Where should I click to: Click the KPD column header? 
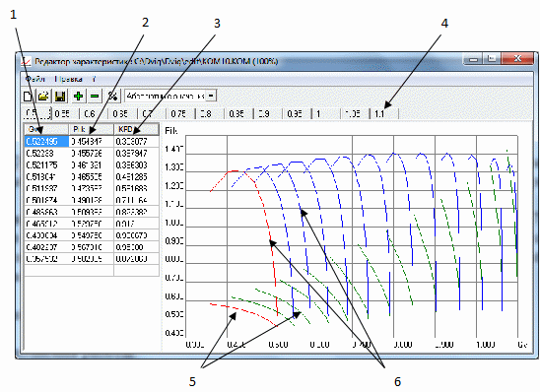point(136,129)
